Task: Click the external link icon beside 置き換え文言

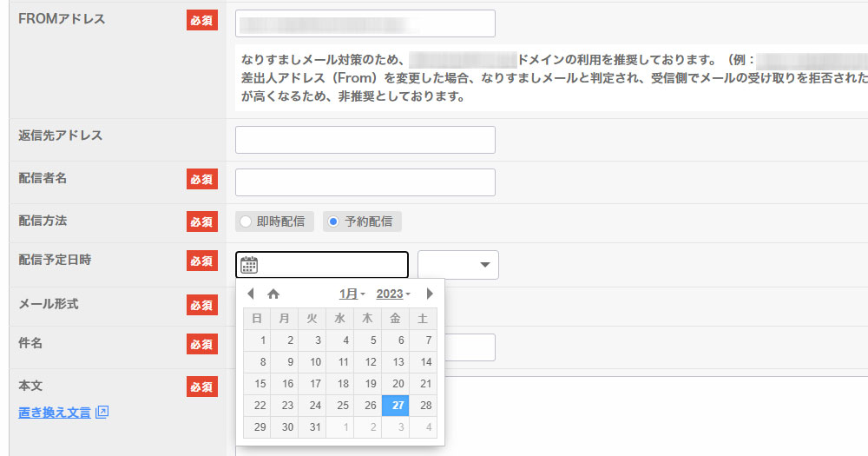Action: [x=102, y=412]
